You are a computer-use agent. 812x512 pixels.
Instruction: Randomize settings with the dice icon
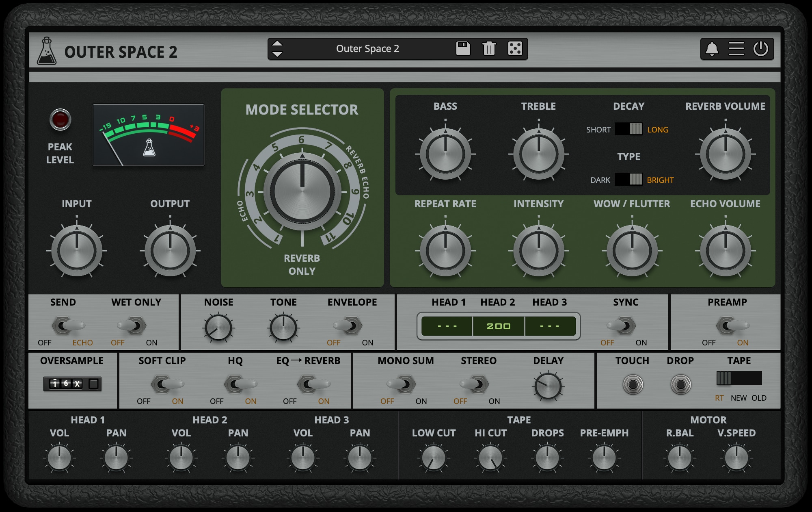pos(516,49)
